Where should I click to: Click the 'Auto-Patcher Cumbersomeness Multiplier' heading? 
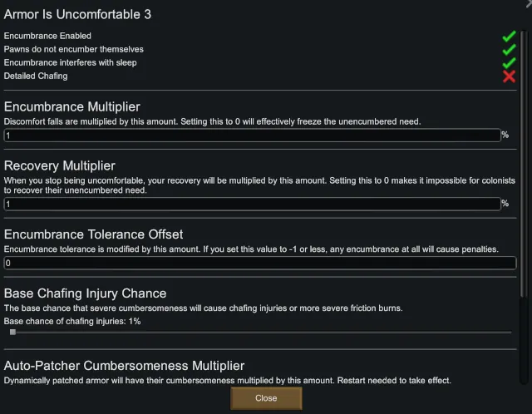coord(125,366)
